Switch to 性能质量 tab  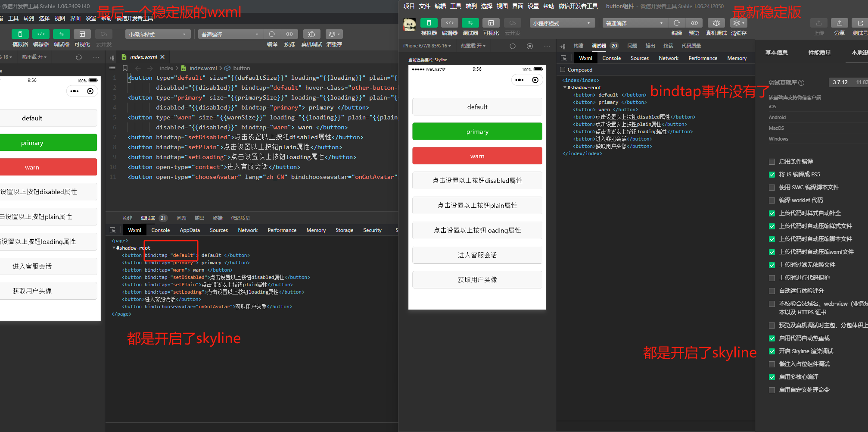click(820, 53)
